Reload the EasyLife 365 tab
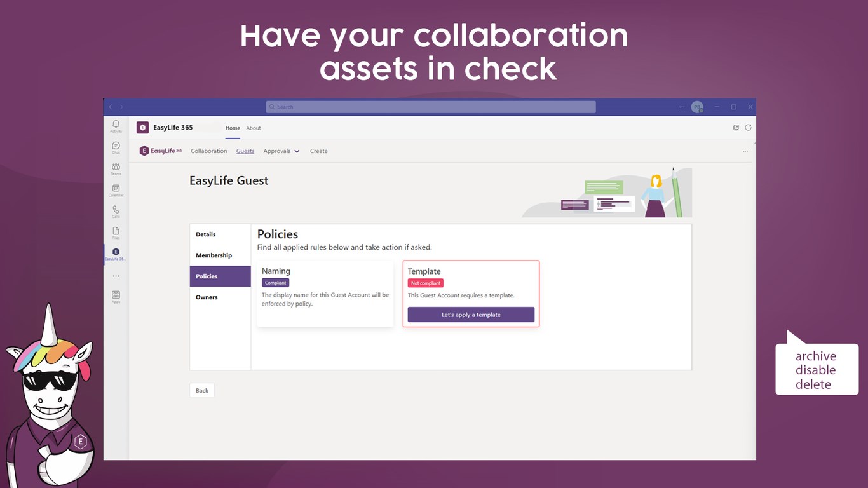 click(748, 128)
